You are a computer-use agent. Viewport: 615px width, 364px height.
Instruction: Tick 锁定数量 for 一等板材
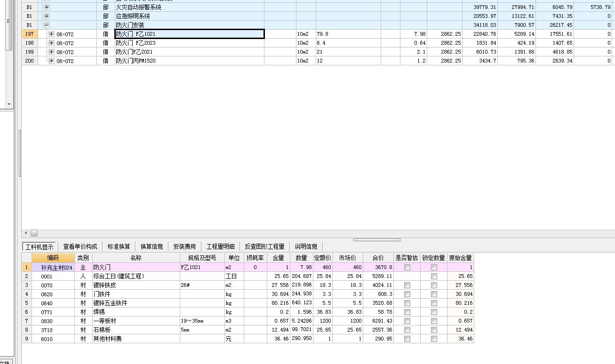(x=434, y=321)
